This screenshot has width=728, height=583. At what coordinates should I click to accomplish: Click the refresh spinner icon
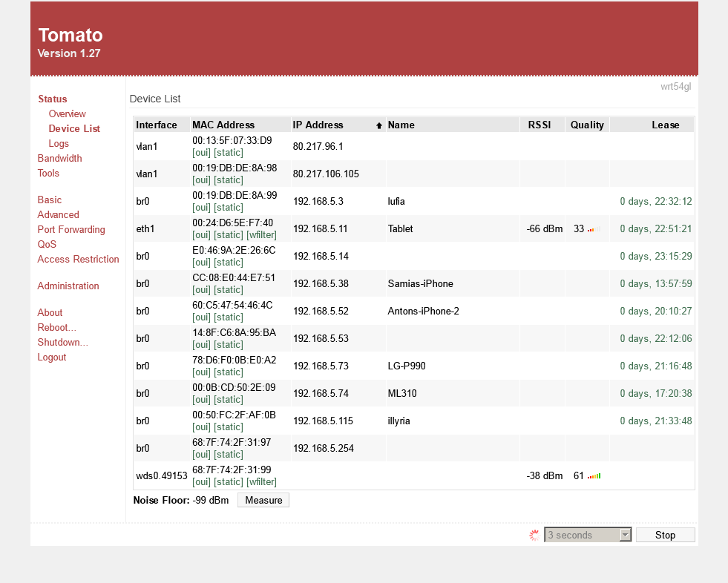[x=534, y=535]
